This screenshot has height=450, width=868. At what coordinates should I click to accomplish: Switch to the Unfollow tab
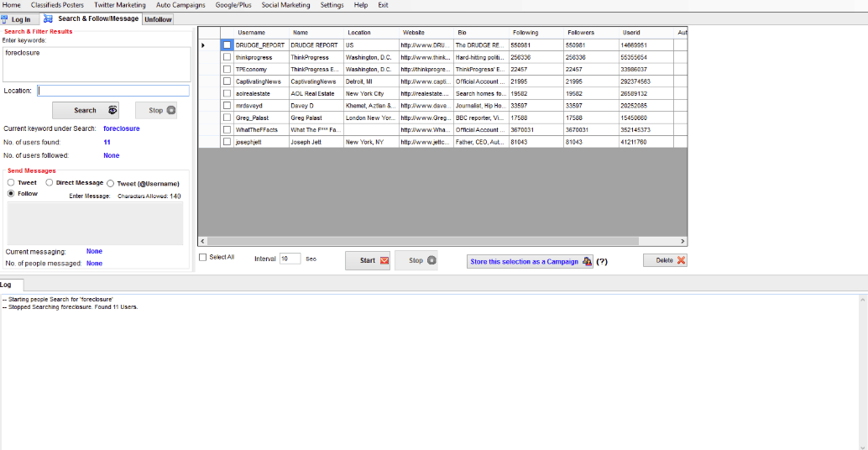tap(158, 19)
